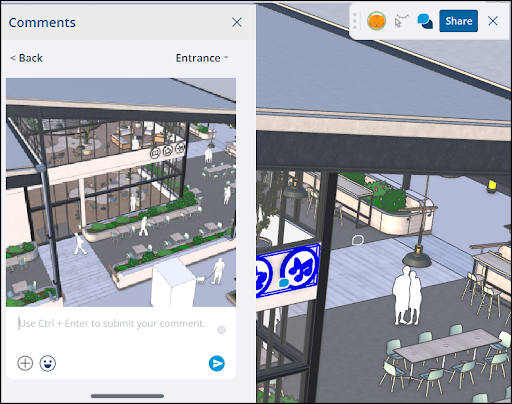
Task: Click the small arrow next to Entrance
Action: coord(226,58)
